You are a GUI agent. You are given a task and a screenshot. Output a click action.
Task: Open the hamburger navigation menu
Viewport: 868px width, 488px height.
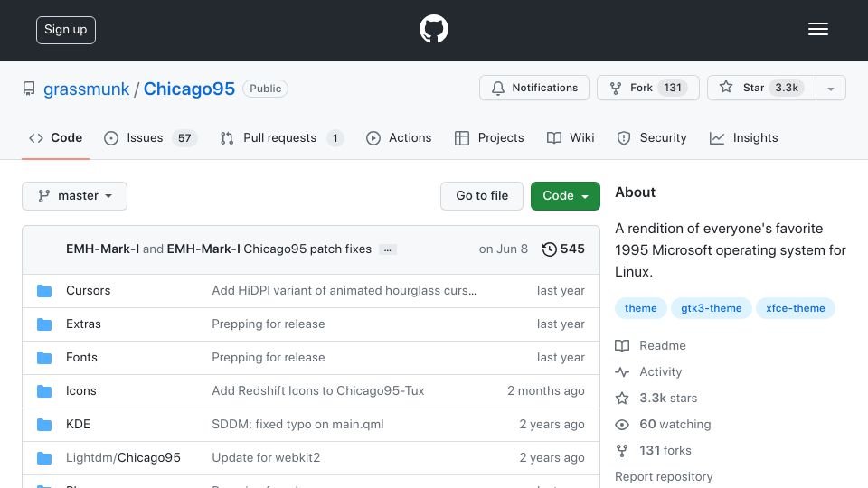point(817,29)
